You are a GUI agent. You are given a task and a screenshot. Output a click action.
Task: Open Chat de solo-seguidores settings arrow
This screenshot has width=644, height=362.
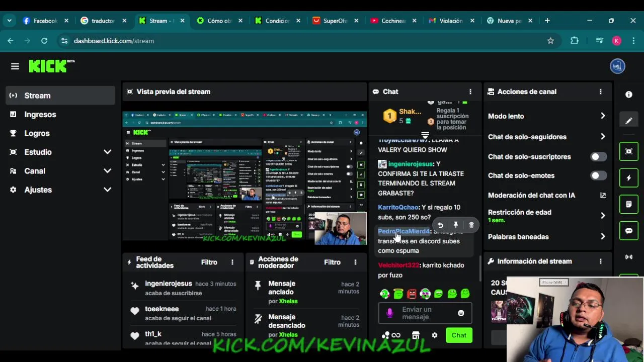click(603, 137)
